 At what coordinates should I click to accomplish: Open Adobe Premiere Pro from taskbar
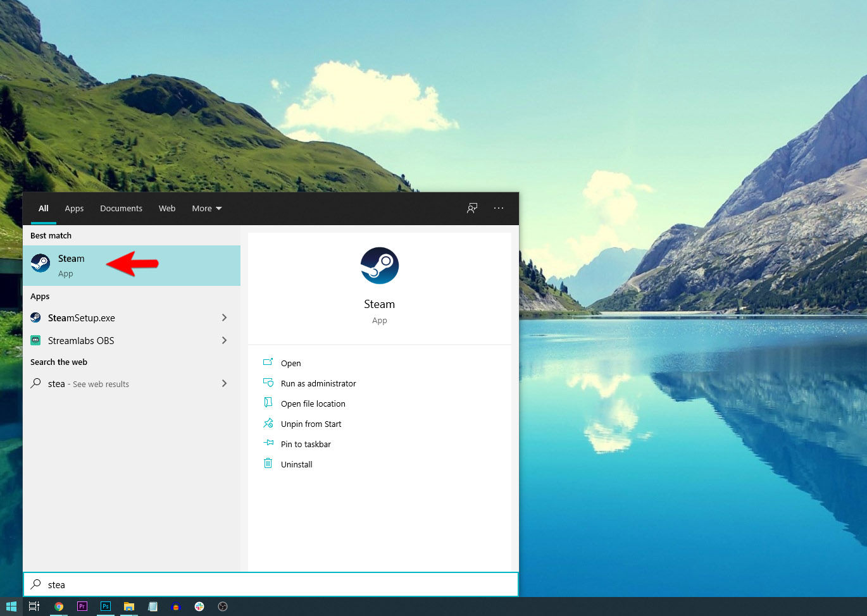(x=82, y=607)
